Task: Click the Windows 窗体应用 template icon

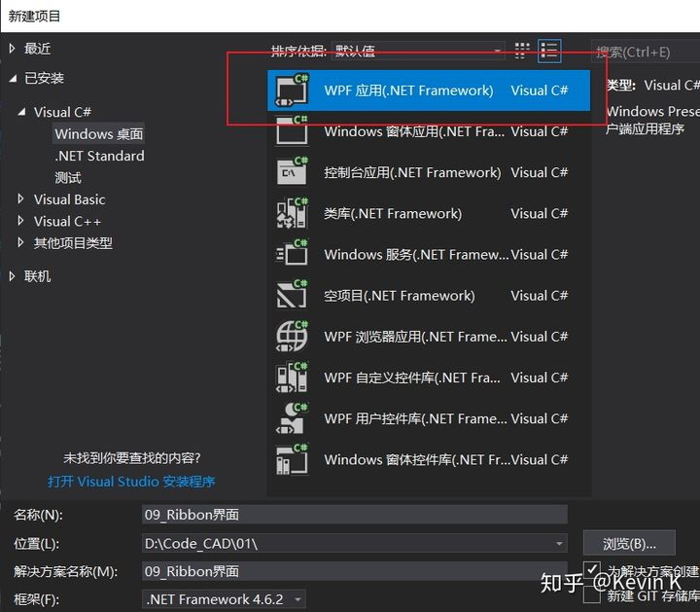Action: (292, 131)
